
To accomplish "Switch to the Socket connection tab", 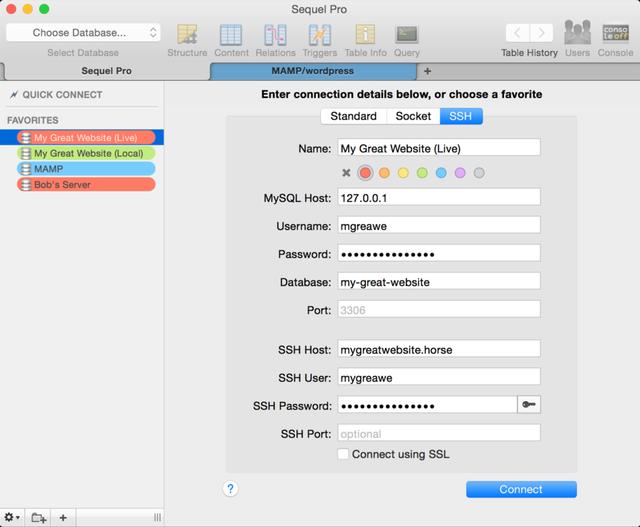I will point(413,116).
